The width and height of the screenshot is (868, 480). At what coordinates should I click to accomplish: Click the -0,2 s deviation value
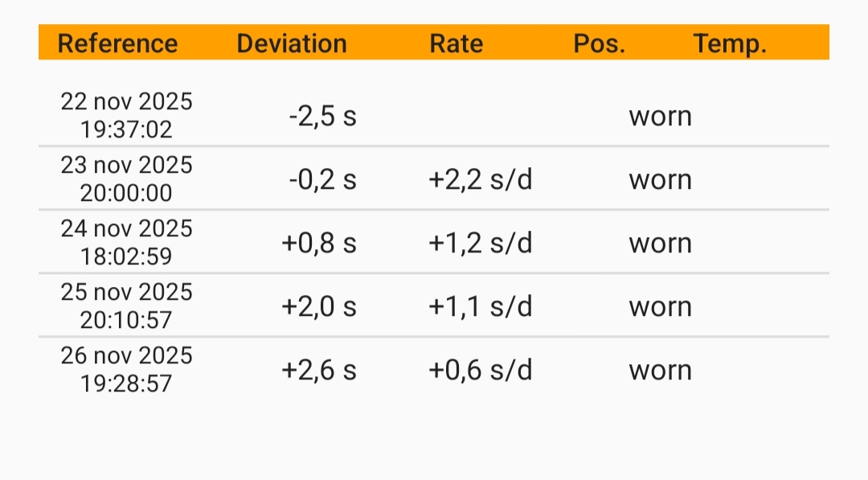[x=322, y=179]
